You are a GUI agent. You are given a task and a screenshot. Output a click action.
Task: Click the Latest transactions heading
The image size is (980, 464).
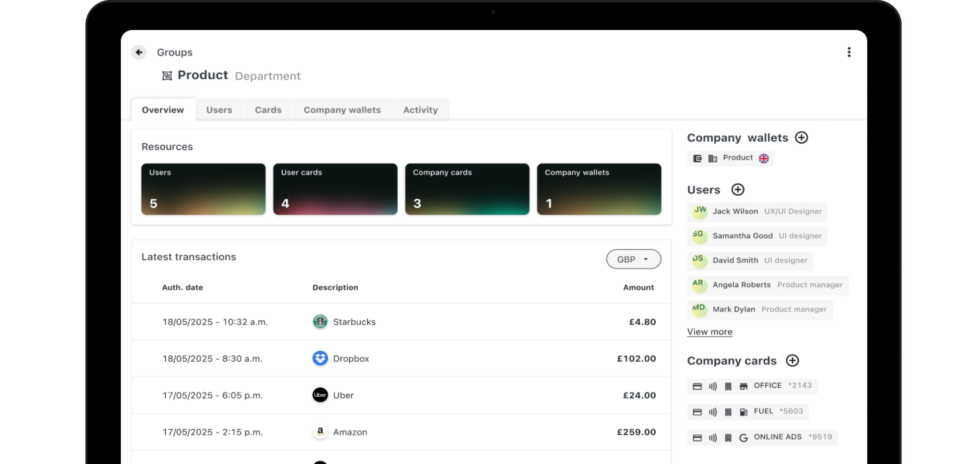pos(189,257)
